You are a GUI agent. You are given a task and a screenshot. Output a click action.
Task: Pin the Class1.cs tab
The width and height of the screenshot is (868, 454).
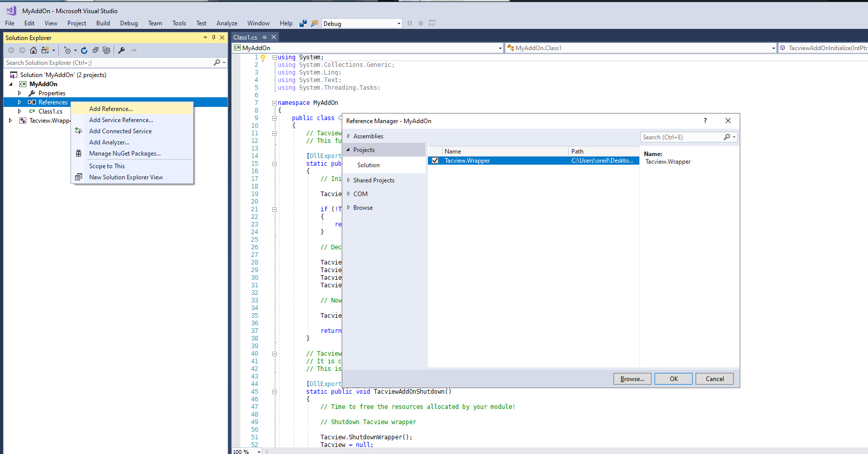tap(264, 37)
